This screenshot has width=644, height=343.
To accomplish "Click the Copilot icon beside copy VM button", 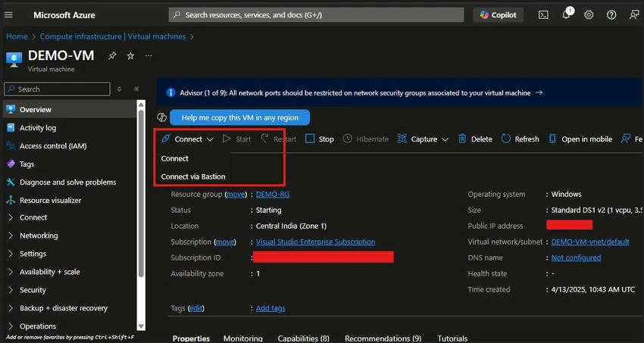I will tap(162, 117).
